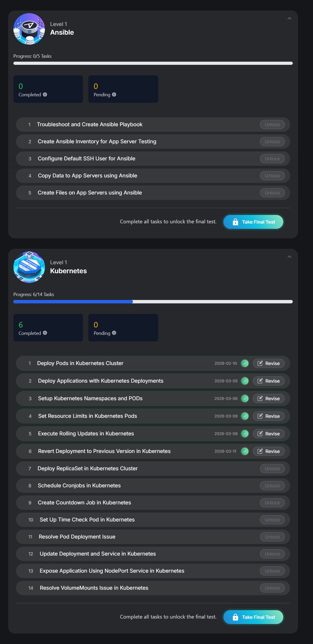Click green checkmark for Revert Deployment task
313x644 pixels.
[245, 451]
